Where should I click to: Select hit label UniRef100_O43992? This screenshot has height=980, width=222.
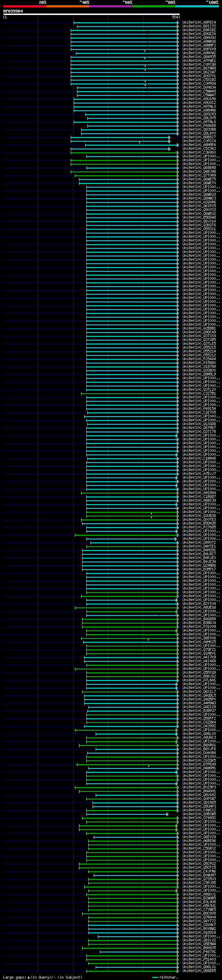(x=199, y=726)
